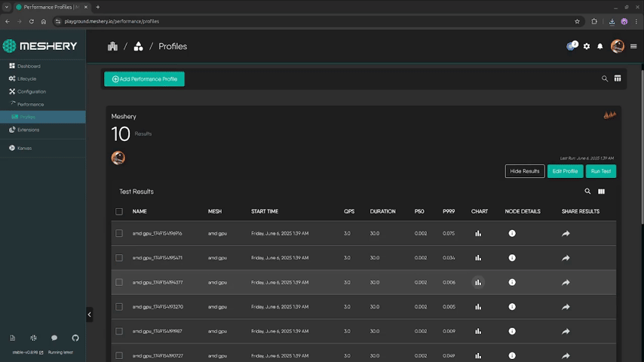
Task: Open Test Results view columns selector
Action: [601, 192]
